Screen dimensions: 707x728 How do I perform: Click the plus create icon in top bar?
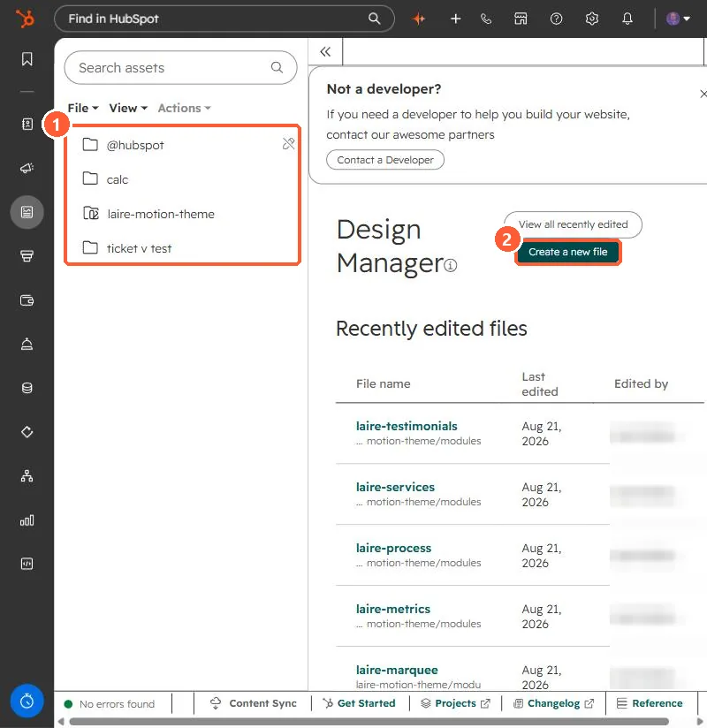tap(456, 19)
